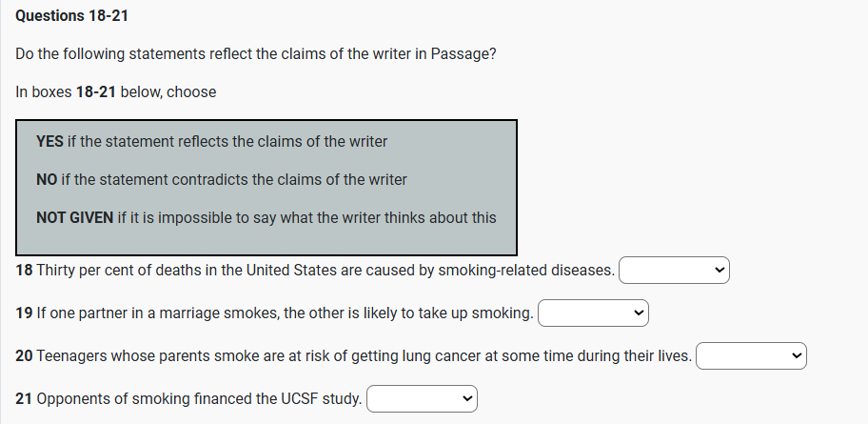The image size is (868, 424).
Task: Open the dropdown beside the UCSF study statement
Action: coord(421,398)
